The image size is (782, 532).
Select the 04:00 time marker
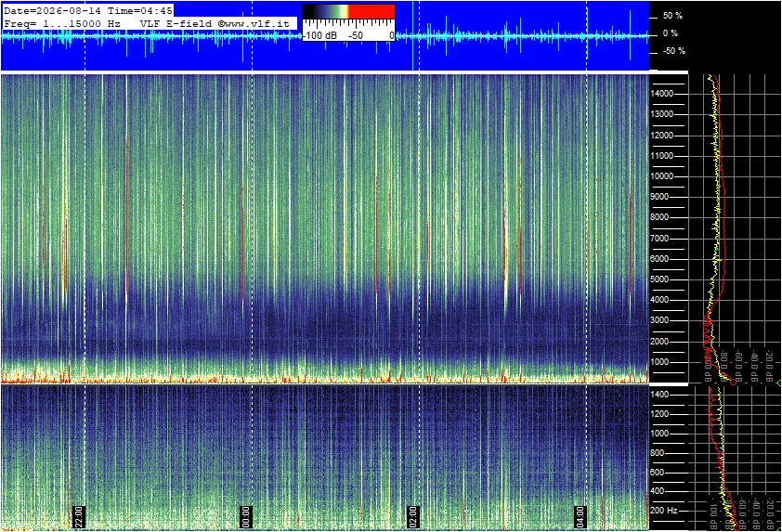(580, 516)
